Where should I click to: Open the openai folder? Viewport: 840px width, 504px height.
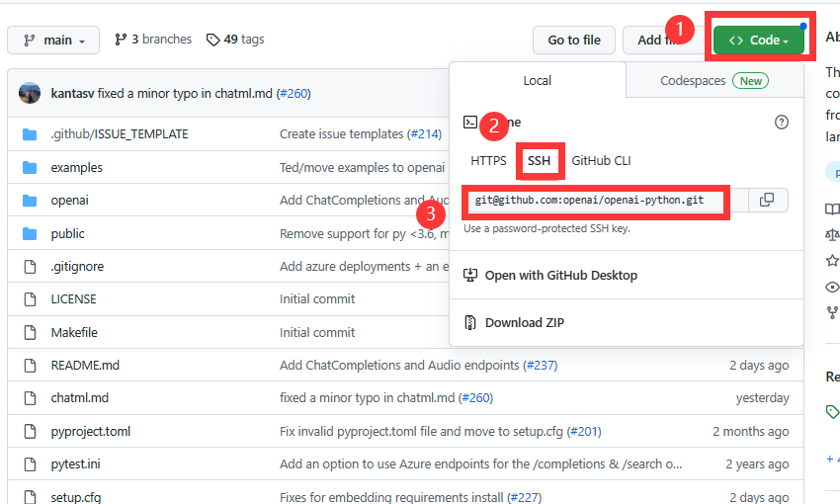69,201
